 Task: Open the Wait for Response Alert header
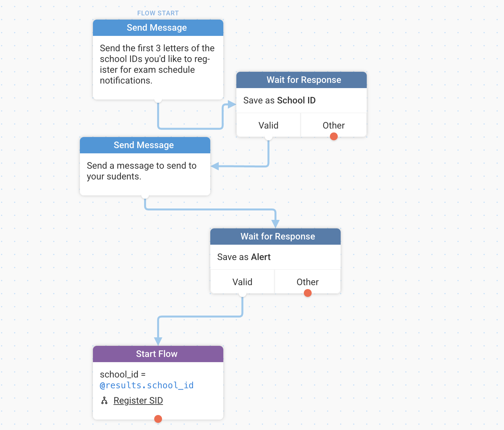point(275,237)
